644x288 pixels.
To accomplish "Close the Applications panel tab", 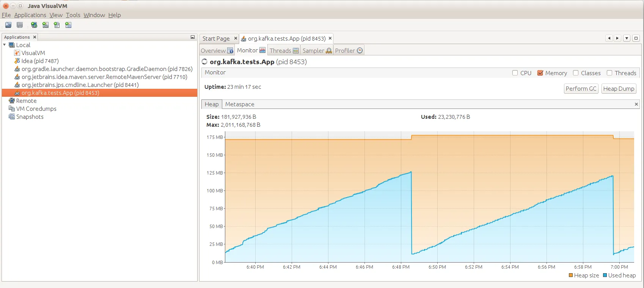I will tap(35, 37).
